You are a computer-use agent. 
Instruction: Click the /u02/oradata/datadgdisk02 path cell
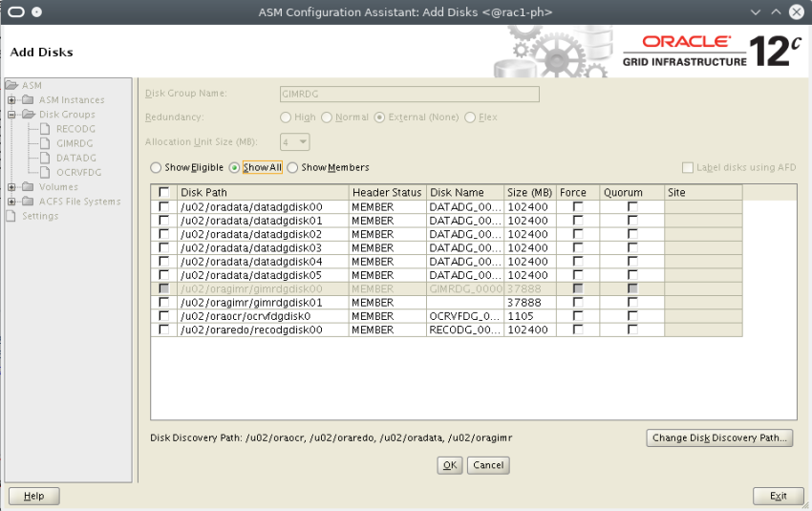pos(263,234)
